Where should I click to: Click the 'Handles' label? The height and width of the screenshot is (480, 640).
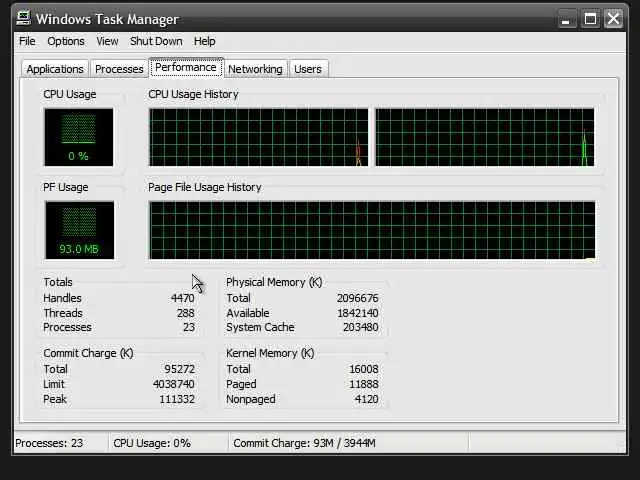(x=62, y=298)
